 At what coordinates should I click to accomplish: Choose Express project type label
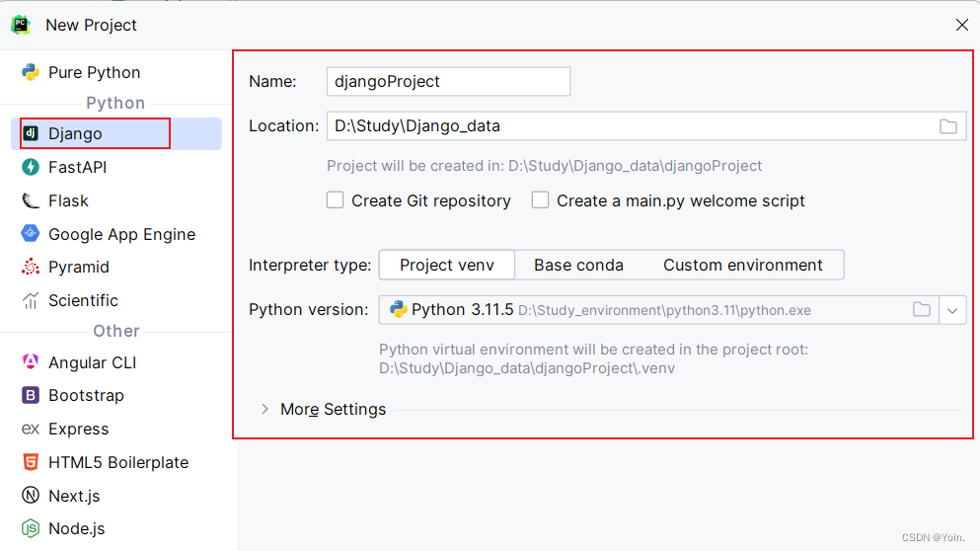point(79,429)
